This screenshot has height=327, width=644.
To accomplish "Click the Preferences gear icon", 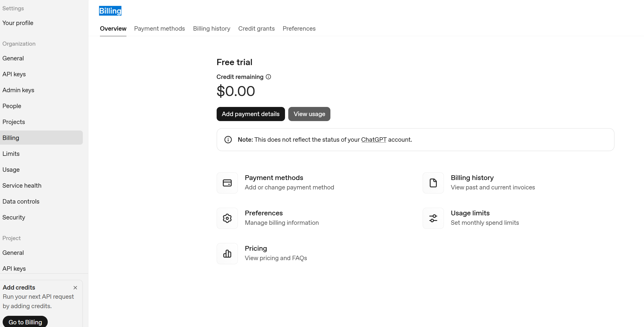I will click(227, 218).
